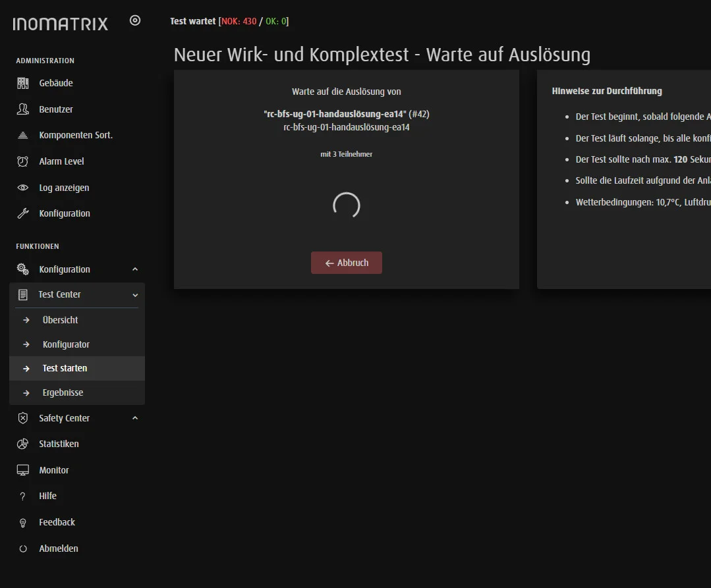Screen dimensions: 711x588
Task: Click the Log anzeigen eye icon
Action: [23, 188]
